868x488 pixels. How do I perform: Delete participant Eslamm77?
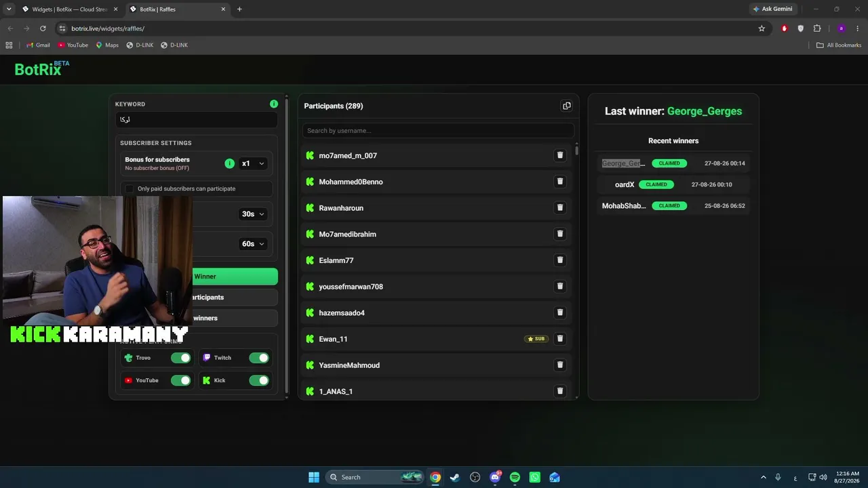click(x=560, y=260)
